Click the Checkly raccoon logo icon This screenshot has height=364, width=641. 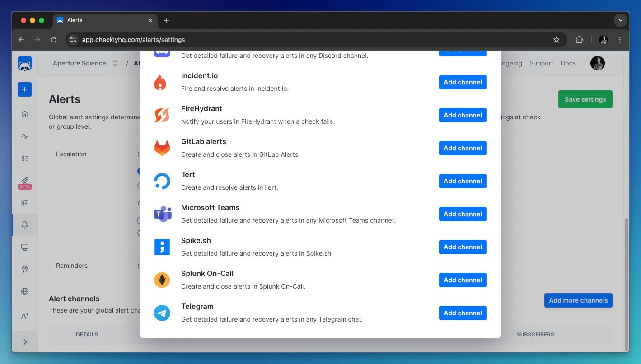click(x=24, y=63)
